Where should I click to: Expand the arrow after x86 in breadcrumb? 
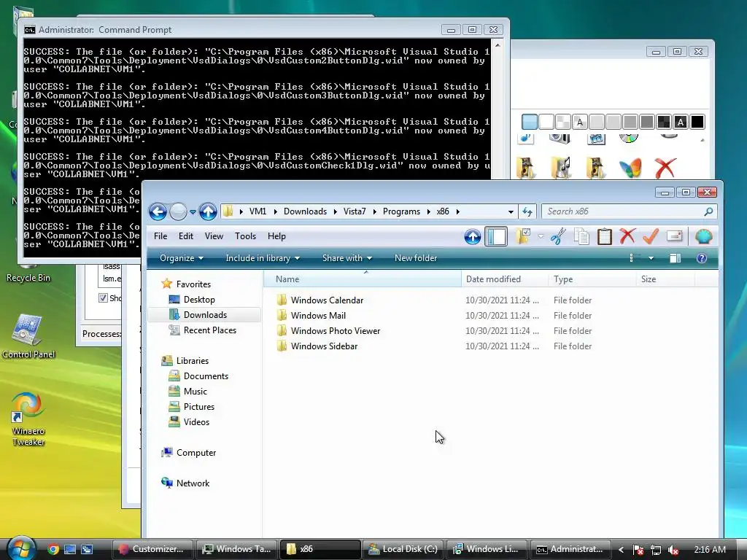click(x=458, y=211)
